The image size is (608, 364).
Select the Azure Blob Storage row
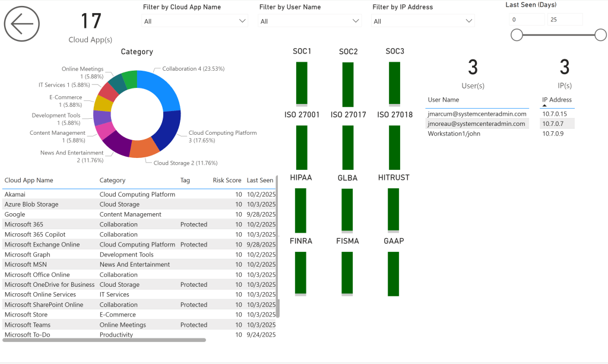31,204
